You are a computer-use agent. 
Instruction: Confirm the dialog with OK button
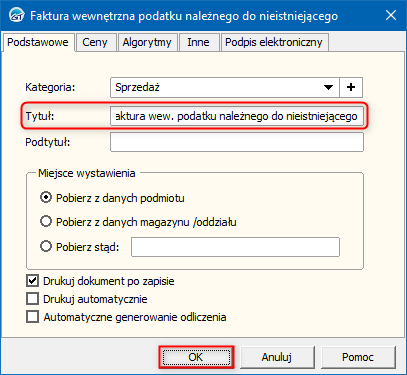(x=196, y=357)
